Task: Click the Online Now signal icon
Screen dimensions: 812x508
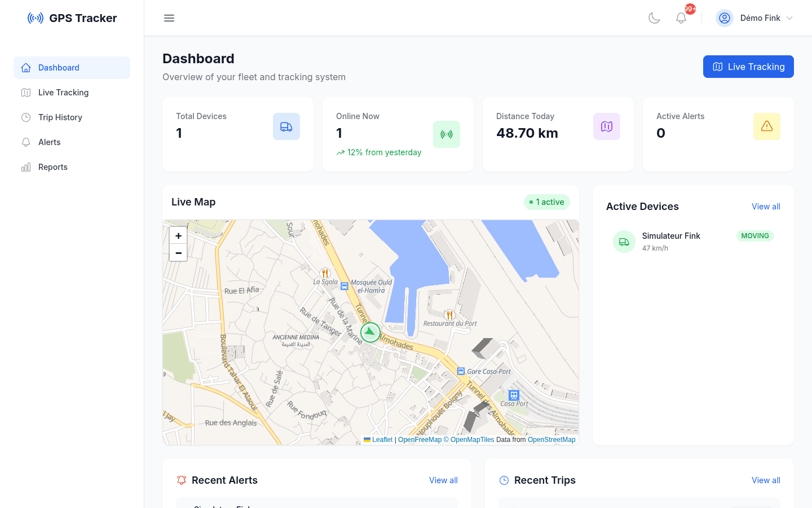Action: coord(447,134)
